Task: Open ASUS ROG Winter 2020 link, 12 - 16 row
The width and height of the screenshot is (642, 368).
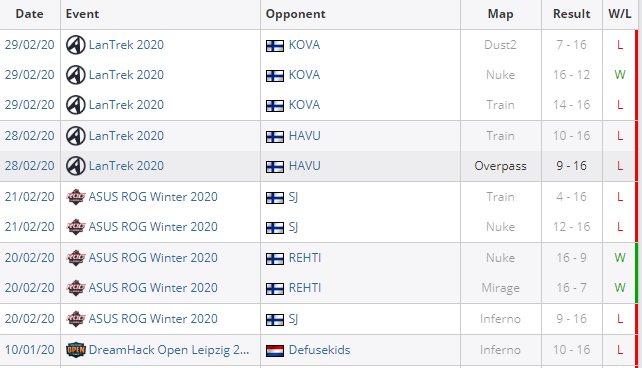Action: 153,227
